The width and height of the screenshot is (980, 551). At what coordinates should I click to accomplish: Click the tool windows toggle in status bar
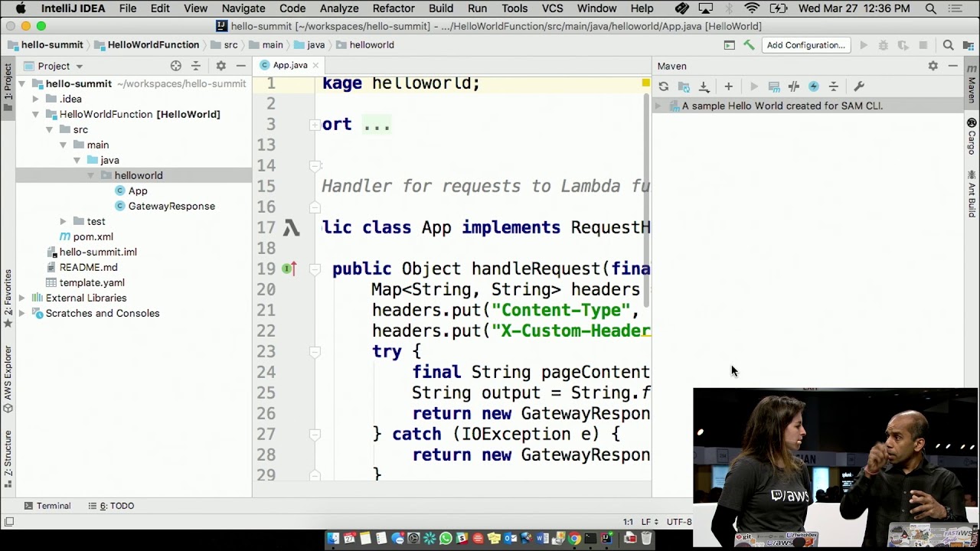[8, 522]
